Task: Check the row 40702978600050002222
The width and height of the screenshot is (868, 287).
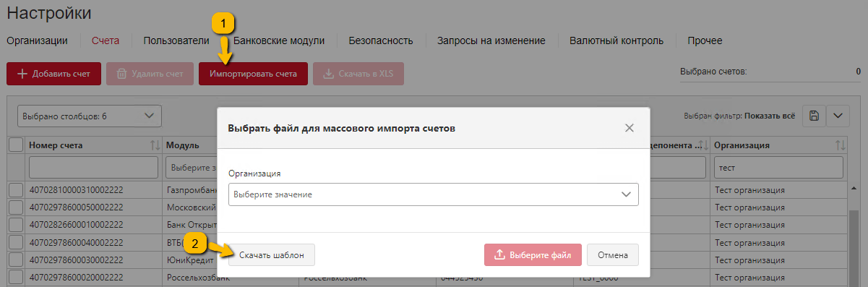Action: point(16,207)
